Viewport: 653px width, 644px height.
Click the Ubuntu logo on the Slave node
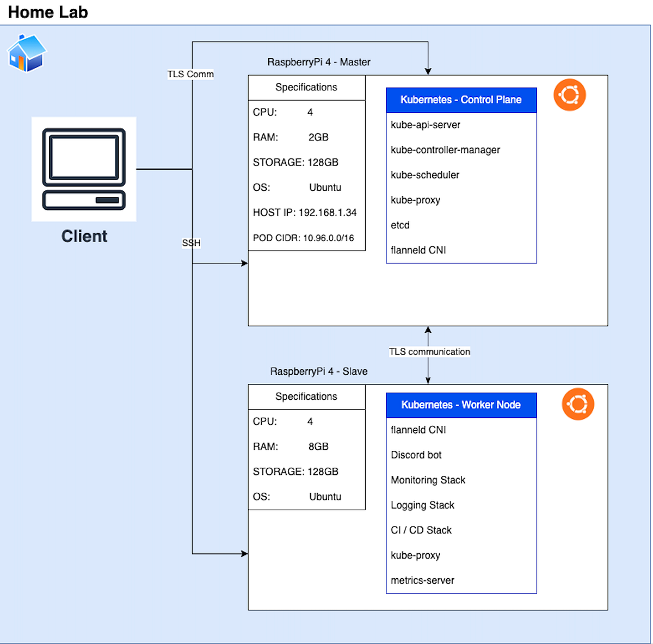tap(578, 404)
